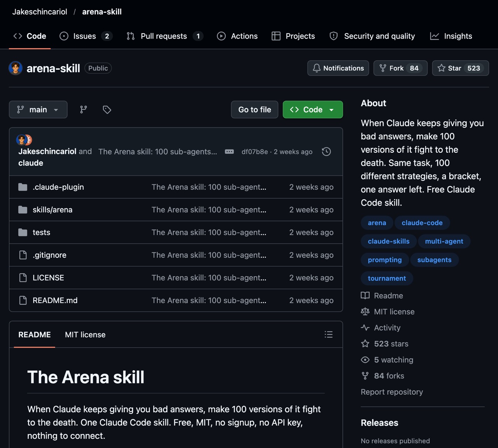
Task: Expand commit message ellipsis button
Action: tap(230, 152)
